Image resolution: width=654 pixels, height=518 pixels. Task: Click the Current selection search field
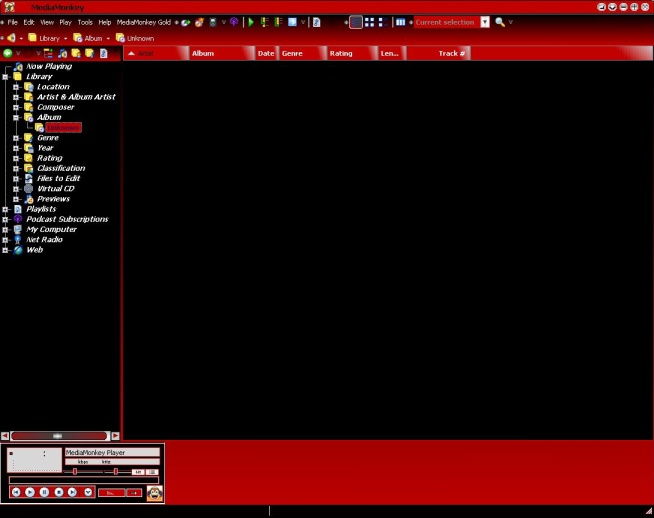point(447,22)
